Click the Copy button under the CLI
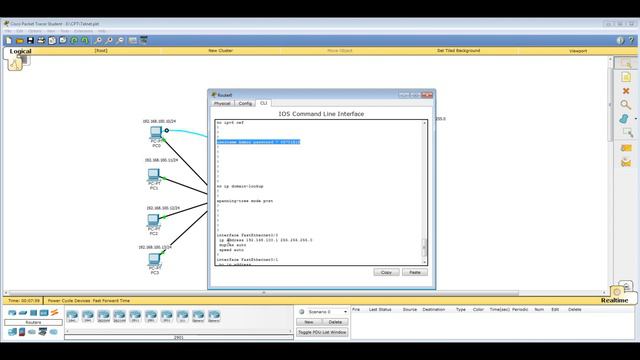640x360 pixels. coord(386,272)
